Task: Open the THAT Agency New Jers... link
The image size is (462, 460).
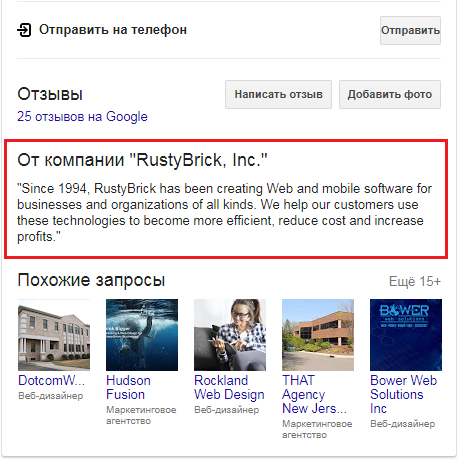Action: [314, 394]
